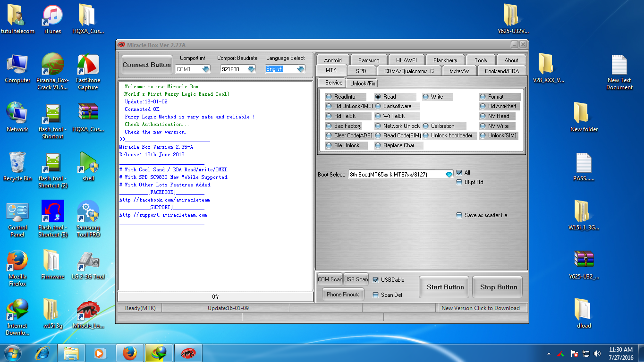Open the Network desktop icon

(x=17, y=117)
